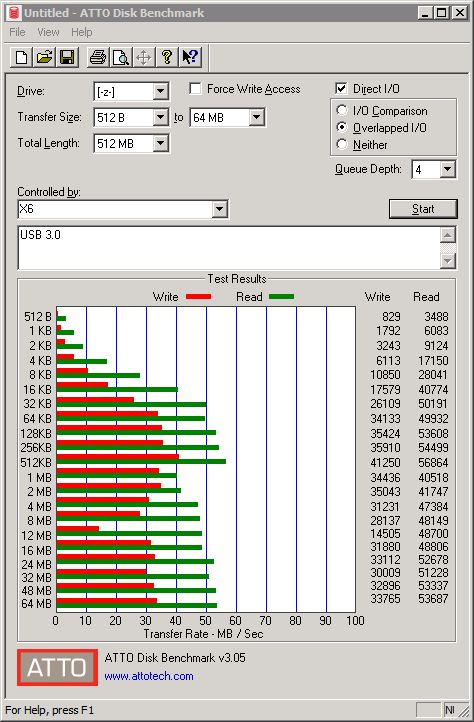Open the Help menu
Viewport: 474px width, 722px height.
pyautogui.click(x=82, y=32)
